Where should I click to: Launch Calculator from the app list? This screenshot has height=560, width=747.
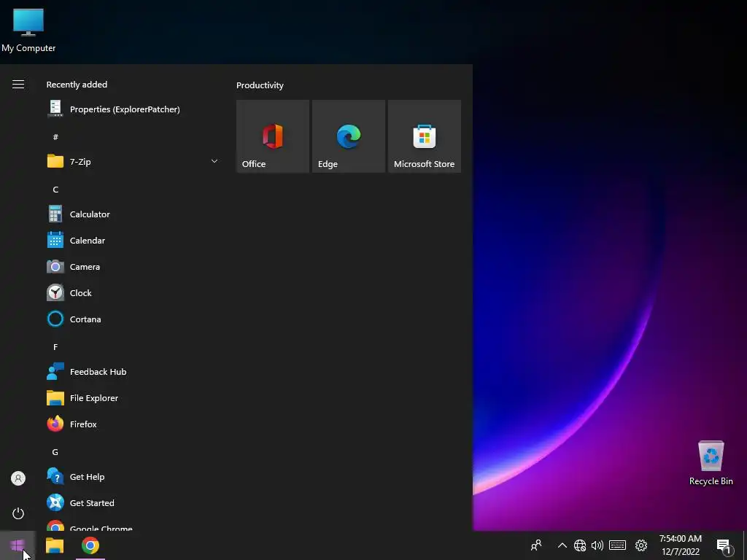click(133, 214)
